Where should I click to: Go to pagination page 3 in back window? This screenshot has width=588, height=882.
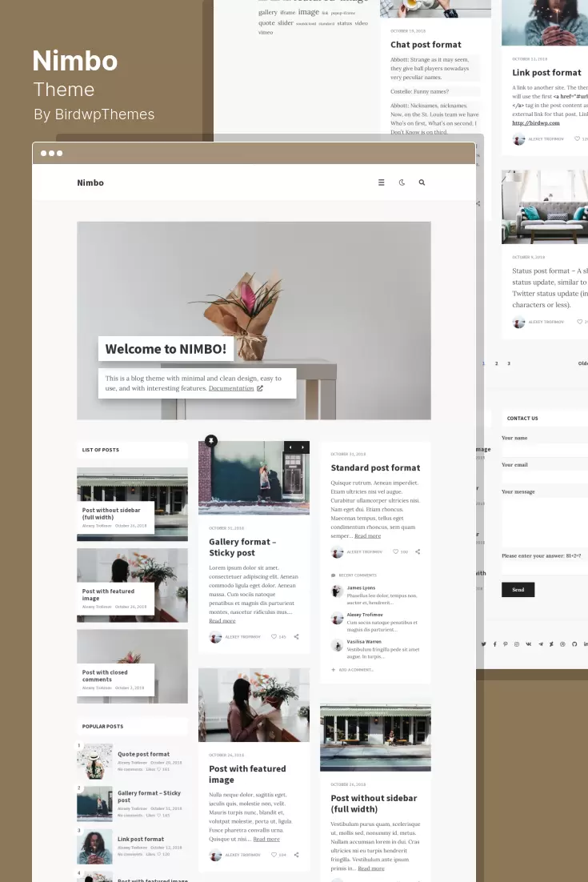pyautogui.click(x=509, y=363)
